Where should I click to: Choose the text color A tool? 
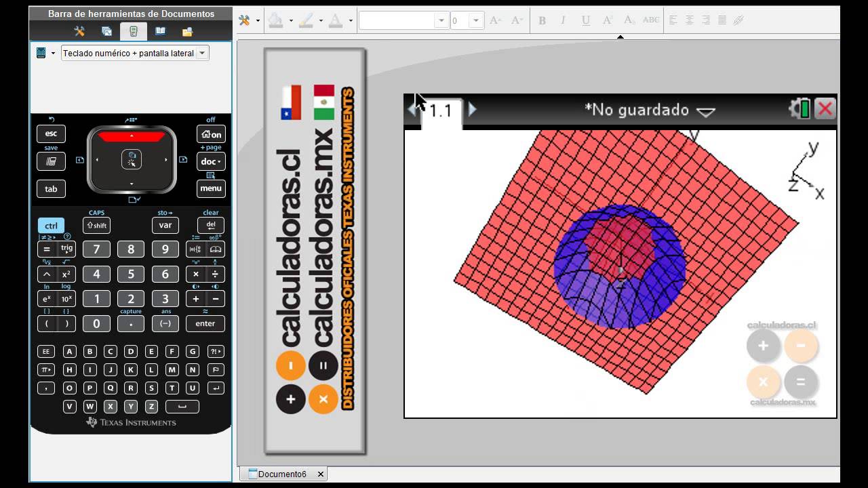click(x=335, y=20)
